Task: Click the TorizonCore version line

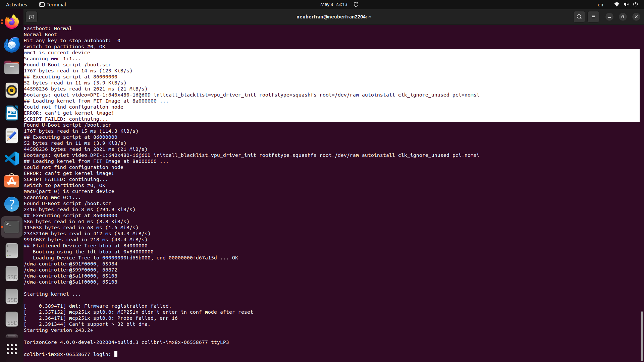Action: click(126, 342)
